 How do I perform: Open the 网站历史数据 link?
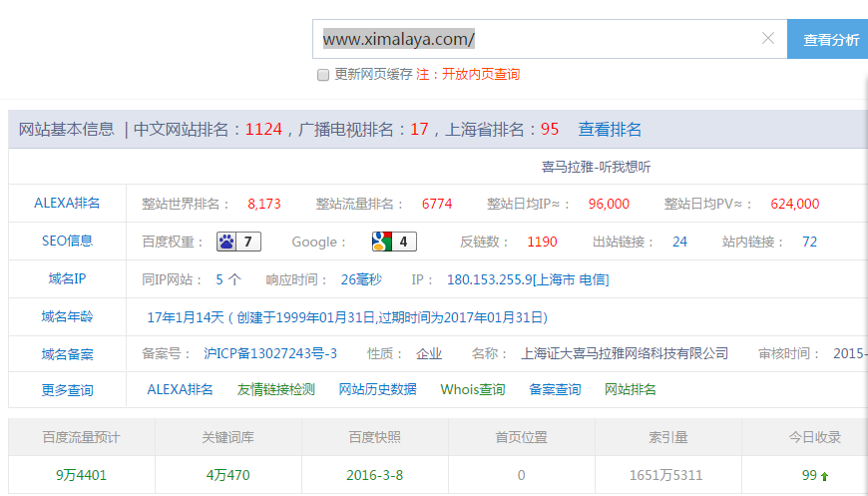click(377, 389)
